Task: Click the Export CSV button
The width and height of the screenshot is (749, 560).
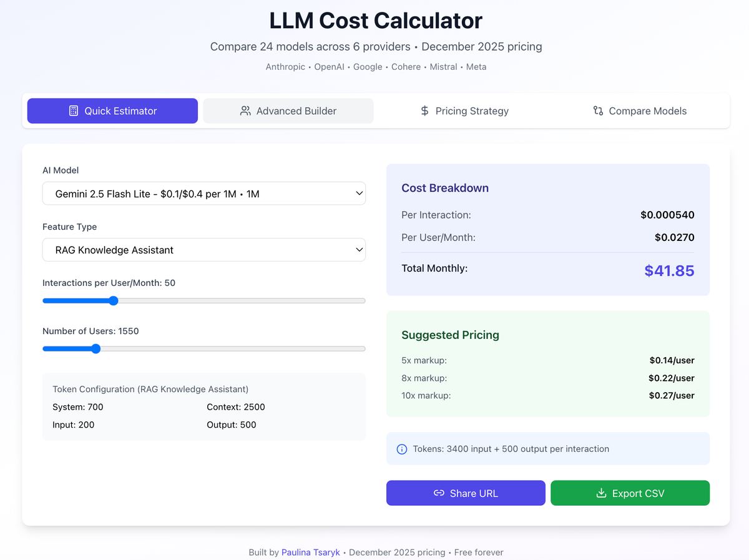Action: 630,493
